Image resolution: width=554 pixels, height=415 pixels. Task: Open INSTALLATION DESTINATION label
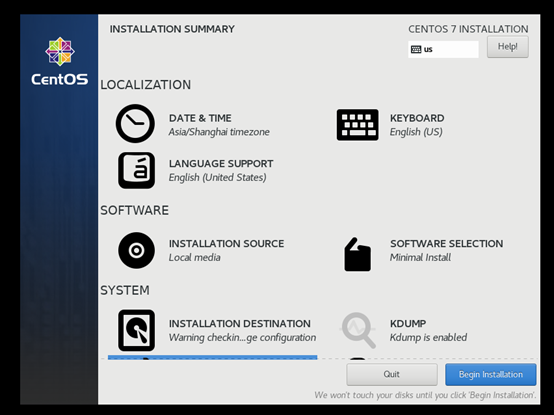[240, 324]
